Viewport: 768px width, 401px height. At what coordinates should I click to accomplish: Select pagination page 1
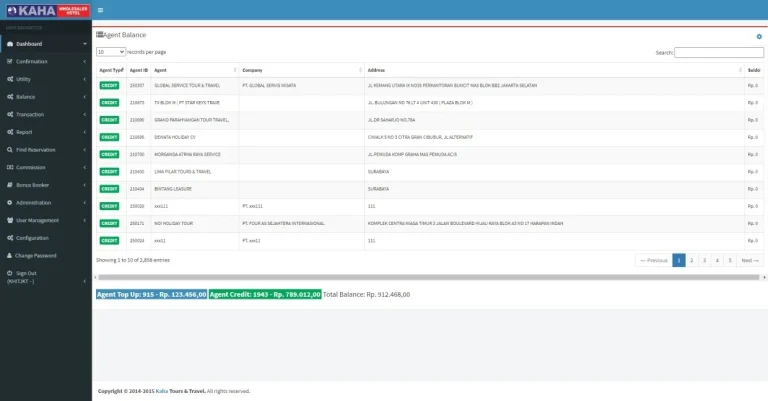pos(679,260)
